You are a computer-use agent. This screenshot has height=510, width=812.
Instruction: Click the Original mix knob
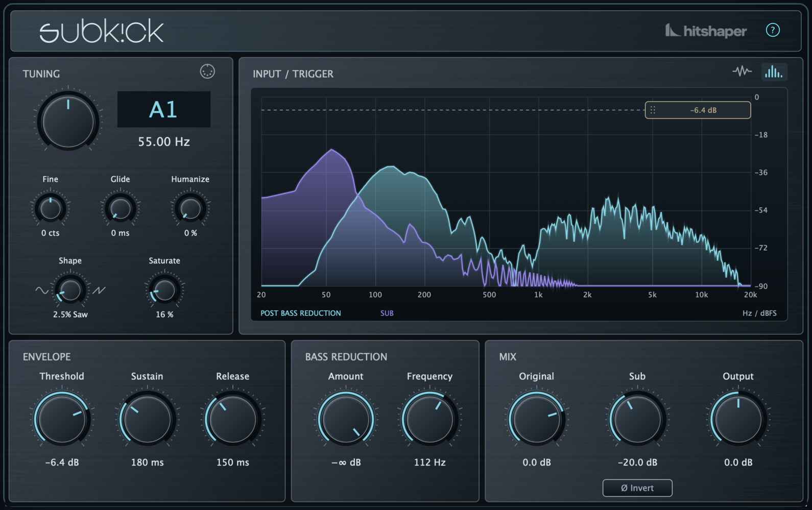(x=536, y=419)
